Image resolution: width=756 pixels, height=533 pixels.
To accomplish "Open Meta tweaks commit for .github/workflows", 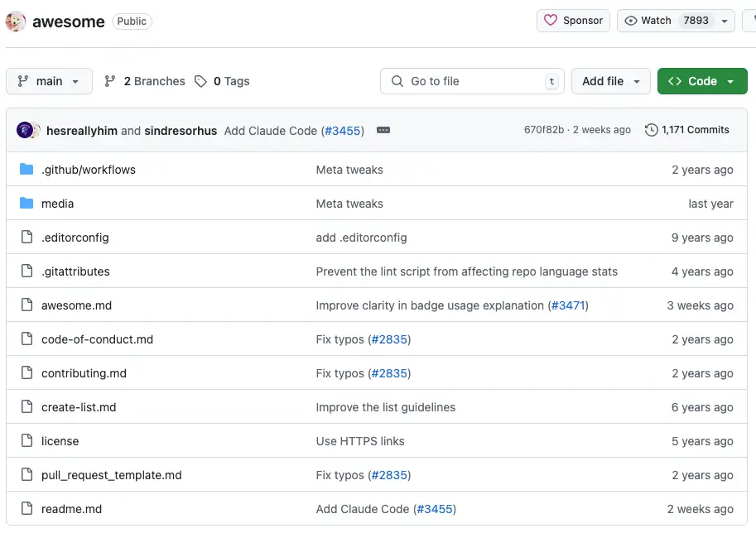I will coord(349,170).
